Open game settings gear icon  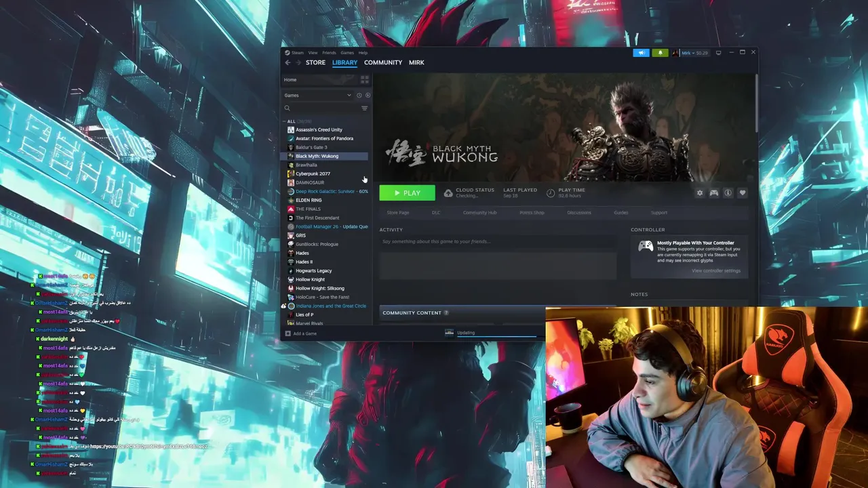tap(700, 193)
